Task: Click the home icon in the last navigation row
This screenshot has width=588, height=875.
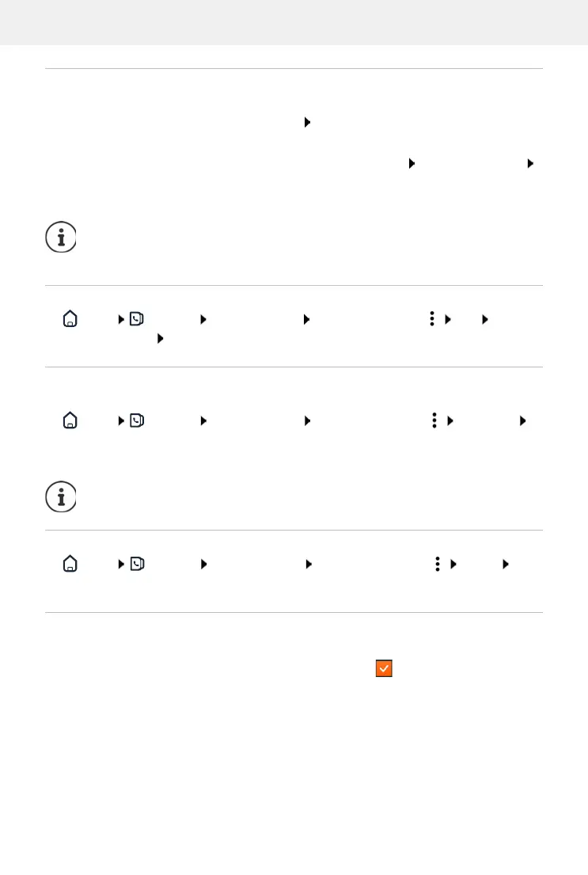Action: click(70, 564)
